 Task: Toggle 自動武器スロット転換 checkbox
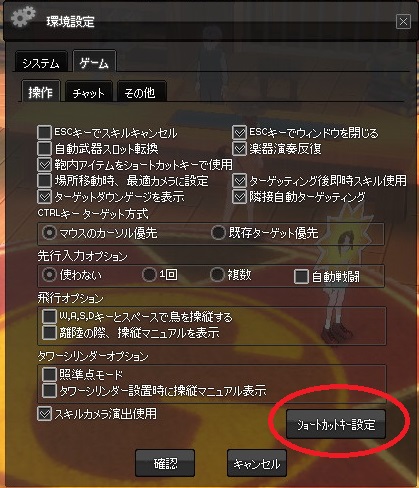pyautogui.click(x=44, y=148)
